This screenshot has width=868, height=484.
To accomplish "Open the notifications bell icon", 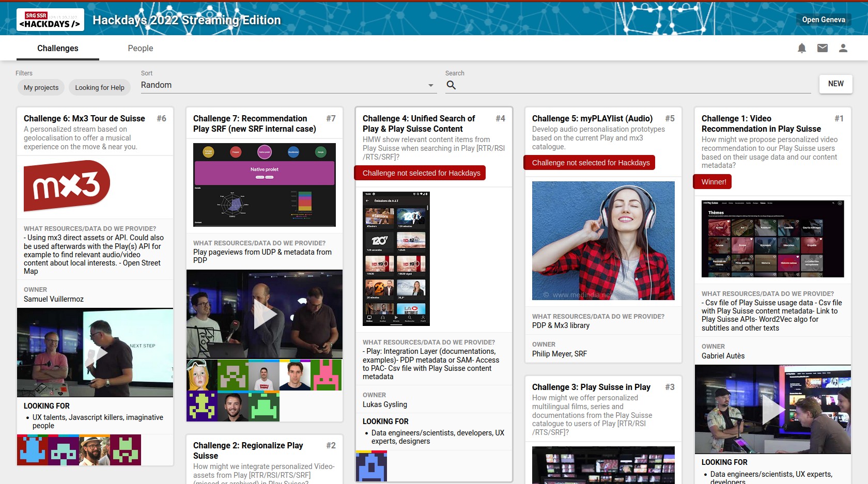I will tap(802, 48).
